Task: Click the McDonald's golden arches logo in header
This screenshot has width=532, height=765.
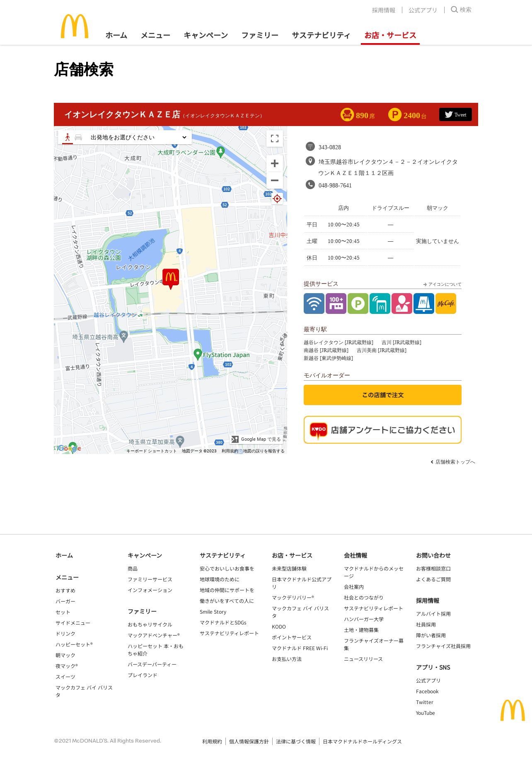Action: click(75, 26)
